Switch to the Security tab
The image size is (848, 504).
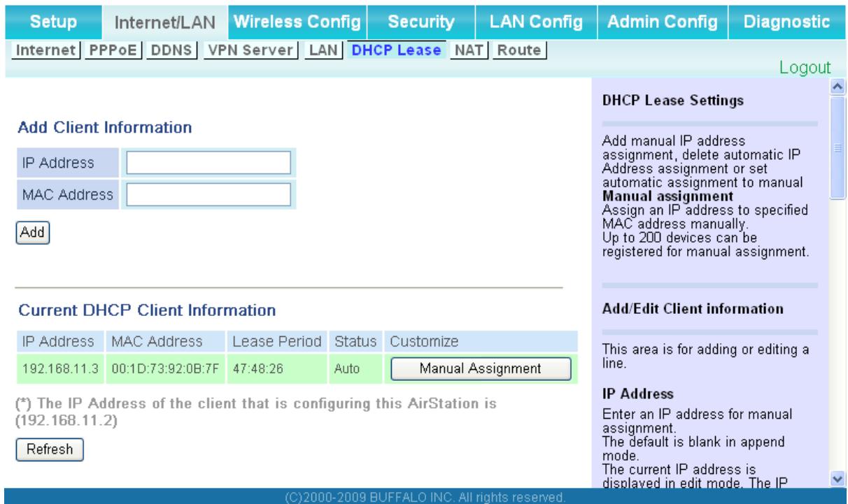pyautogui.click(x=421, y=22)
